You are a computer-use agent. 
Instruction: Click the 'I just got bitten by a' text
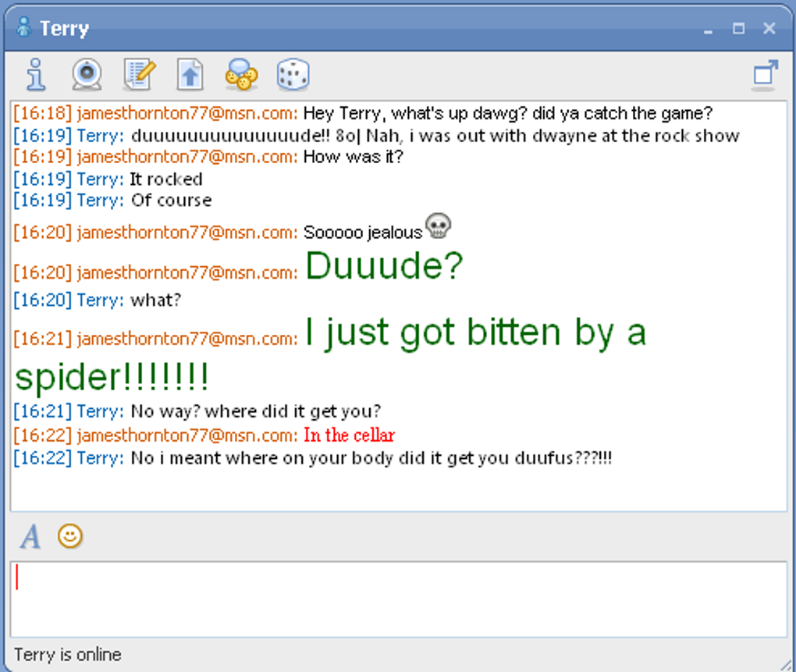coord(476,332)
